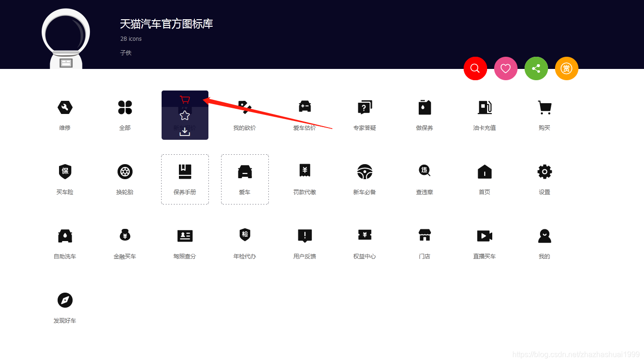
Task: Select the 门店 storefront icon
Action: coord(425,235)
